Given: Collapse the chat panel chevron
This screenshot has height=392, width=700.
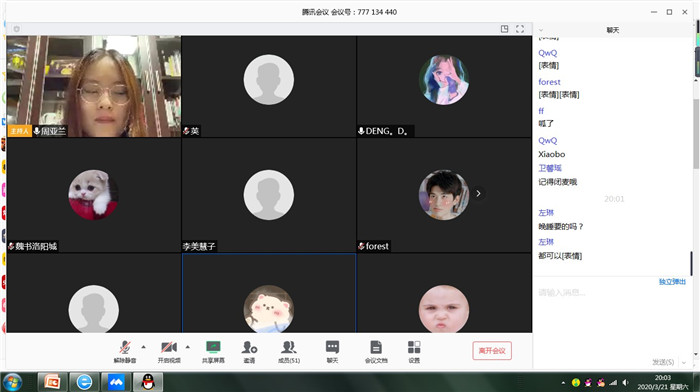Looking at the screenshot, I should point(541,30).
